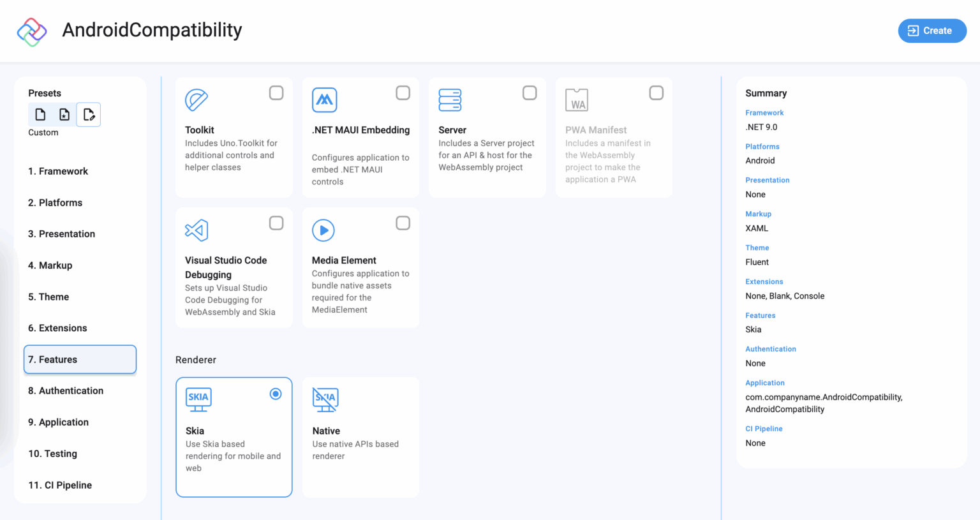Switch to step 4. Markup

pos(80,265)
